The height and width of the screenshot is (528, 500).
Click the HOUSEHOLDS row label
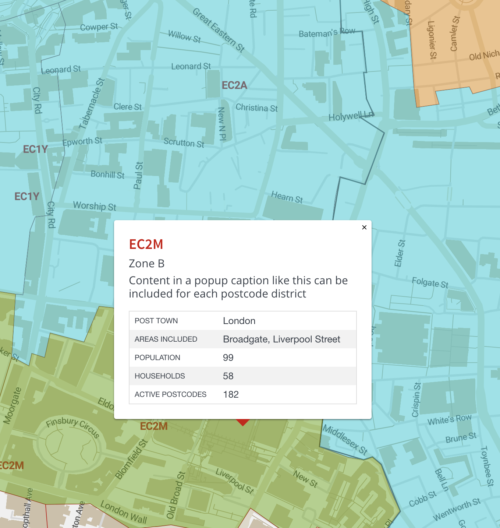(x=160, y=376)
